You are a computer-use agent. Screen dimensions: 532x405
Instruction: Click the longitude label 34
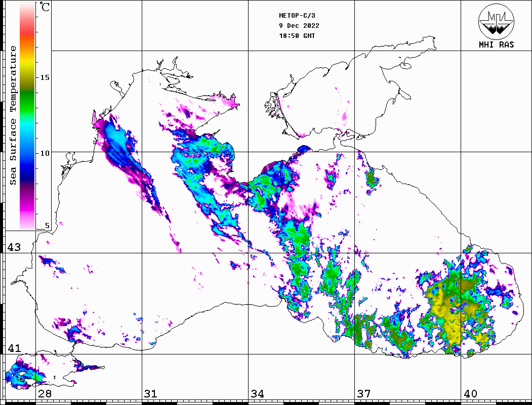(x=258, y=394)
